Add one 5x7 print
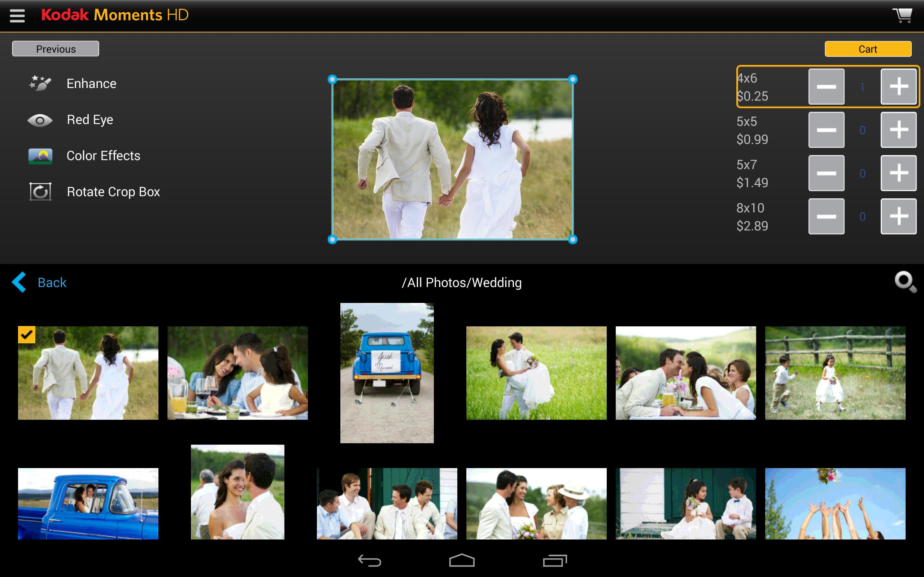 [898, 173]
